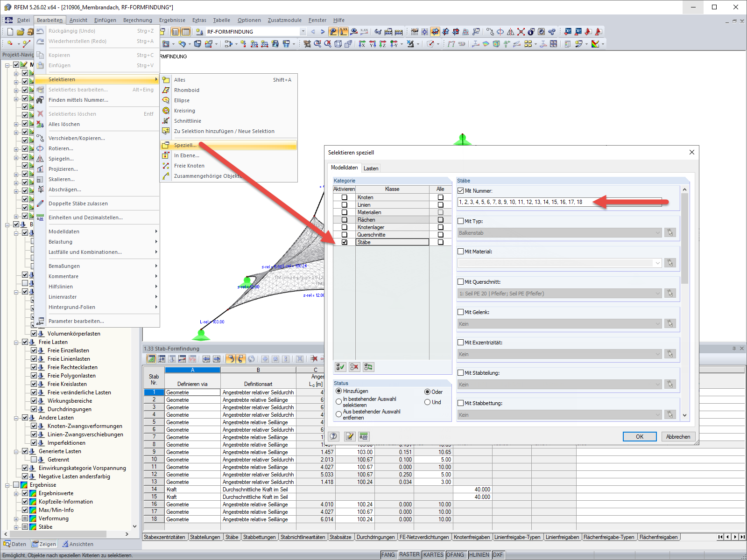
Task: Open the Mit Stabteilung Kein dropdown
Action: coord(657,384)
